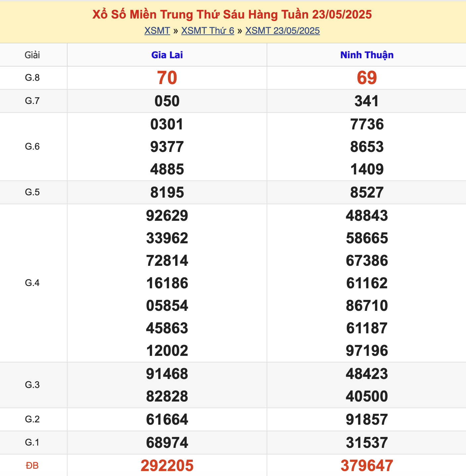
Task: Select Gia Lai number 4885
Action: tap(167, 169)
